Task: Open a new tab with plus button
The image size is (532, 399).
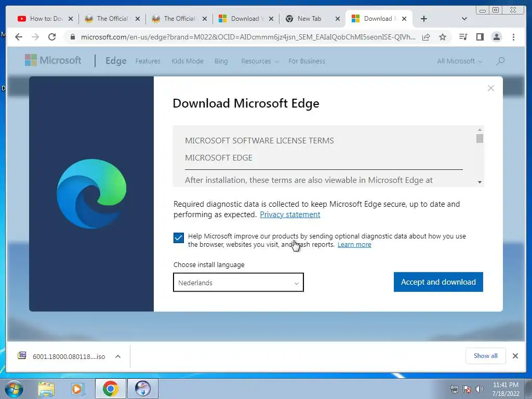Action: 424,19
